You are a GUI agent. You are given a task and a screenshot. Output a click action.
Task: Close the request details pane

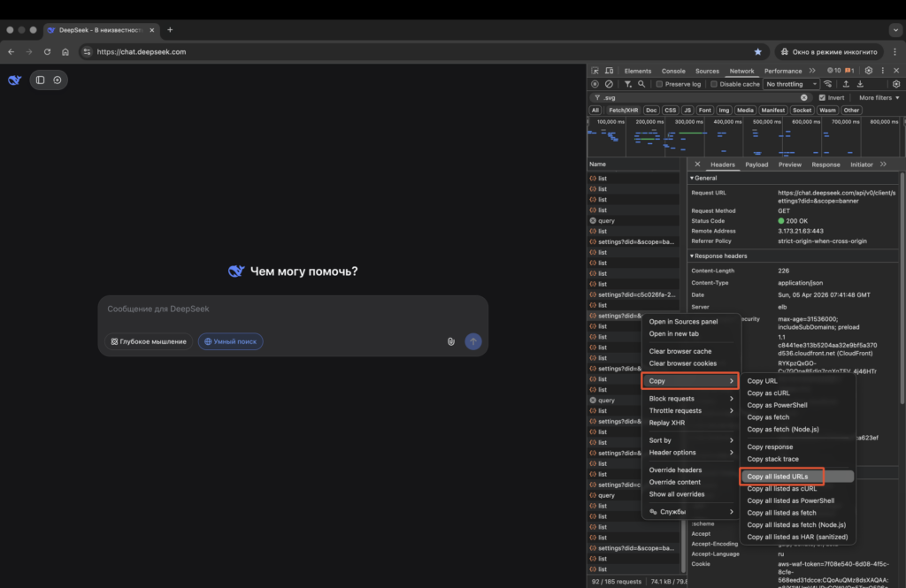[x=697, y=164]
